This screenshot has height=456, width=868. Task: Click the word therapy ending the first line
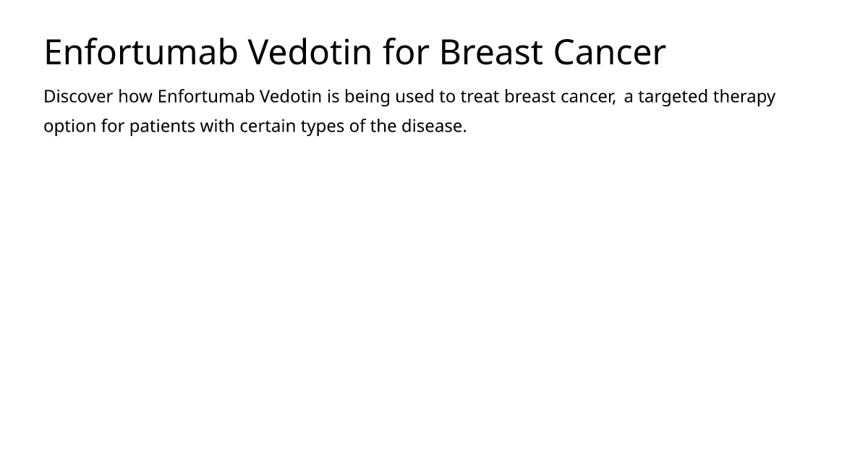[744, 96]
